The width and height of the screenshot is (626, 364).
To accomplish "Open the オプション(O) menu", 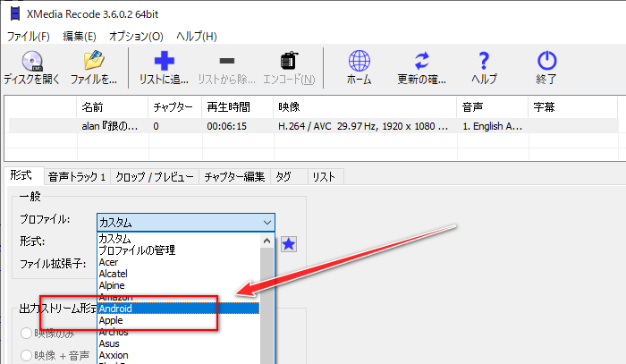I will pyautogui.click(x=136, y=37).
